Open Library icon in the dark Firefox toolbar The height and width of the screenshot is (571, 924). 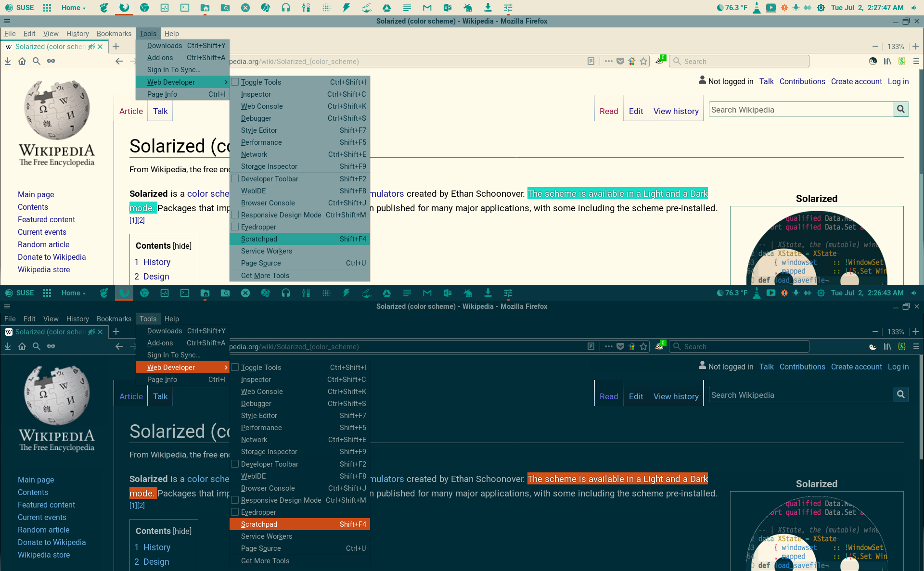887,346
